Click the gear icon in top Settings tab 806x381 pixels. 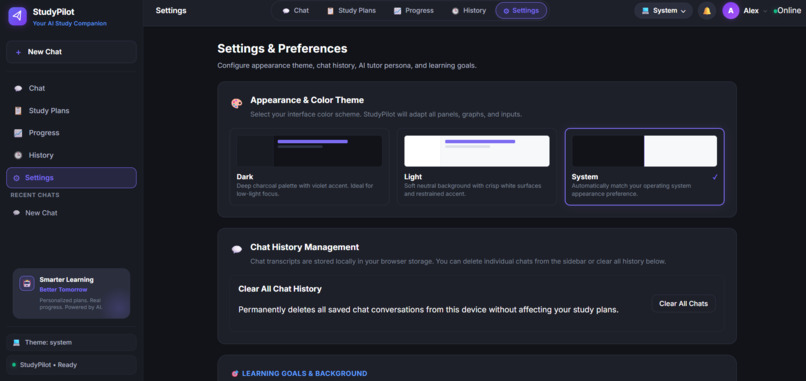click(x=506, y=11)
